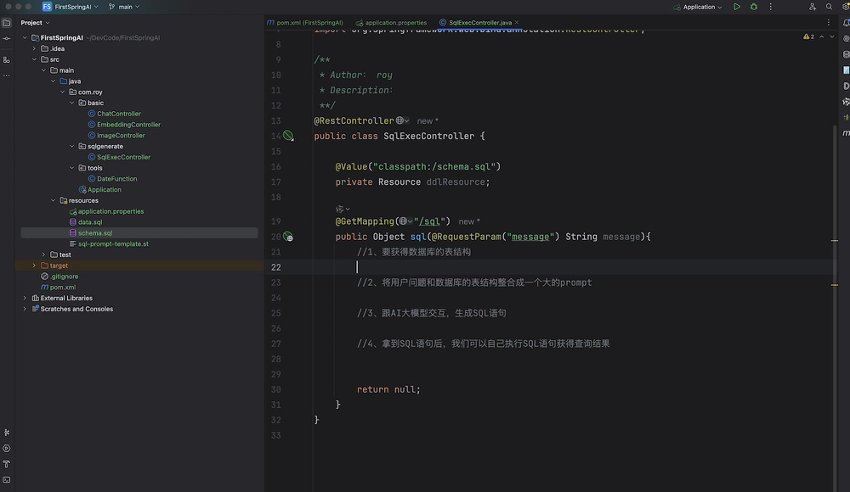Open more run actions menu in title bar
The width and height of the screenshot is (850, 492).
click(x=770, y=7)
